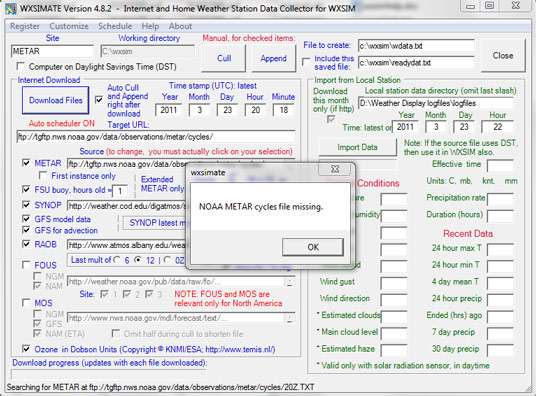Screen dimensions: 536x396
Task: Click the WXSIMATE app icon in title bar
Action: pos(11,8)
